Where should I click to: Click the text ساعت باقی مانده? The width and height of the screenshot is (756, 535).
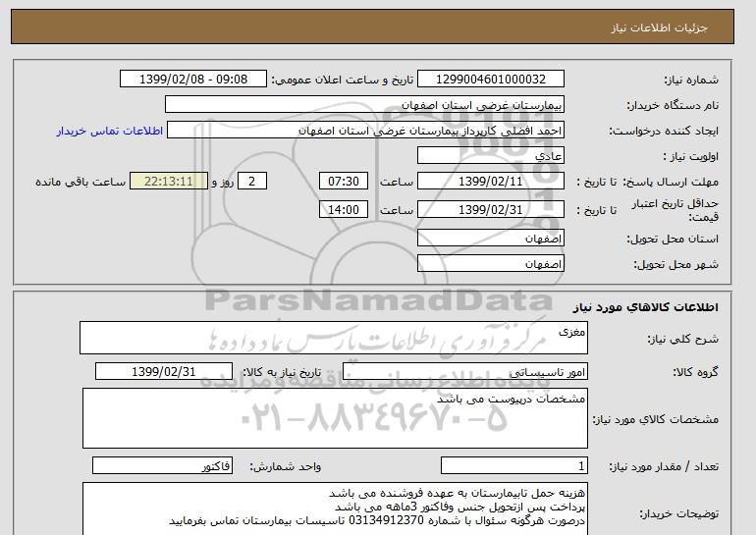pyautogui.click(x=81, y=182)
